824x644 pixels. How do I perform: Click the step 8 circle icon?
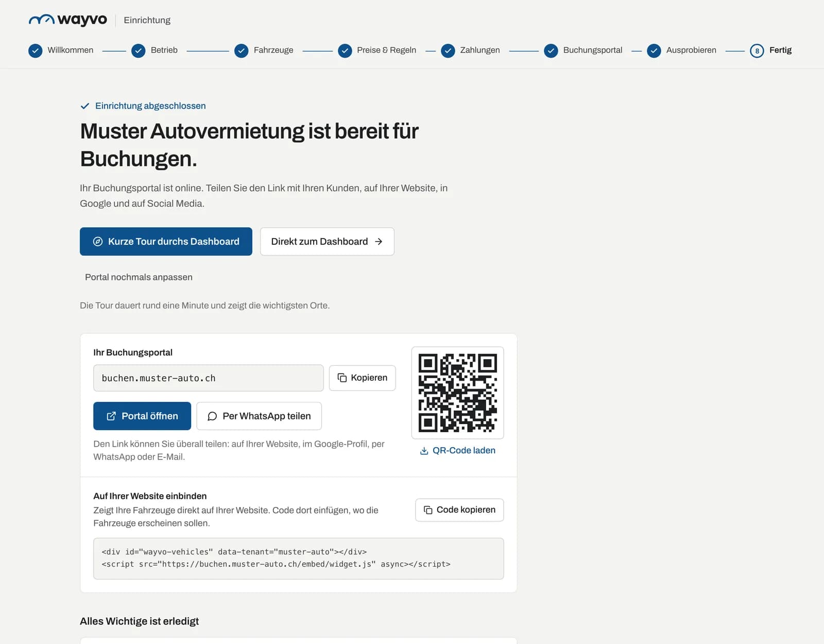pos(757,50)
